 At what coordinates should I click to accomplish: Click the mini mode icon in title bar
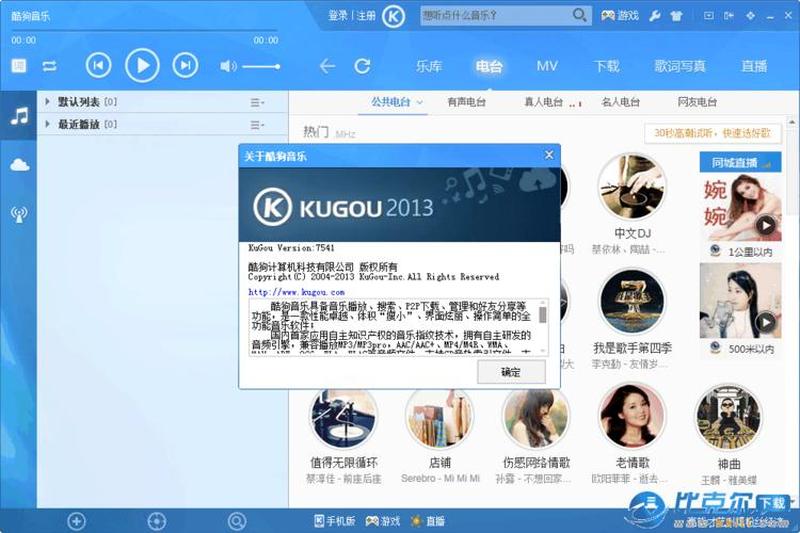[709, 16]
